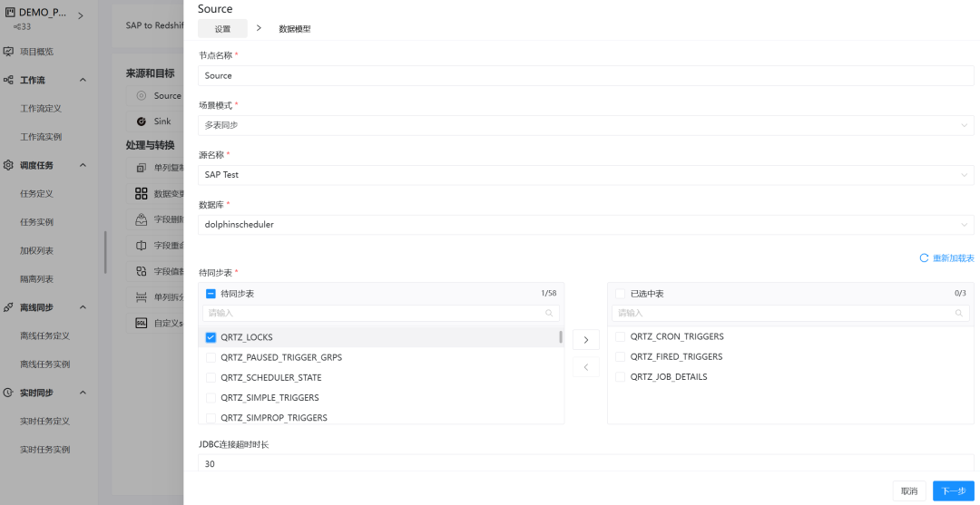Switch to the 数据模型 step tab
Image resolution: width=980 pixels, height=505 pixels.
click(x=295, y=29)
